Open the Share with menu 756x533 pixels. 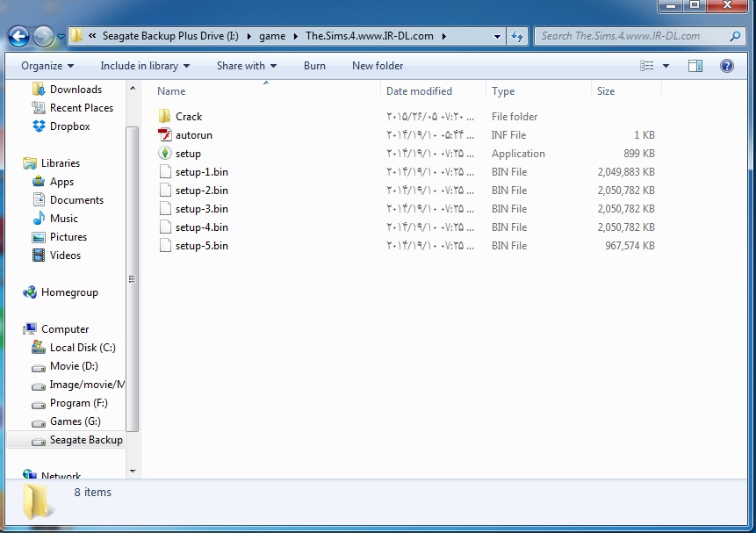247,66
